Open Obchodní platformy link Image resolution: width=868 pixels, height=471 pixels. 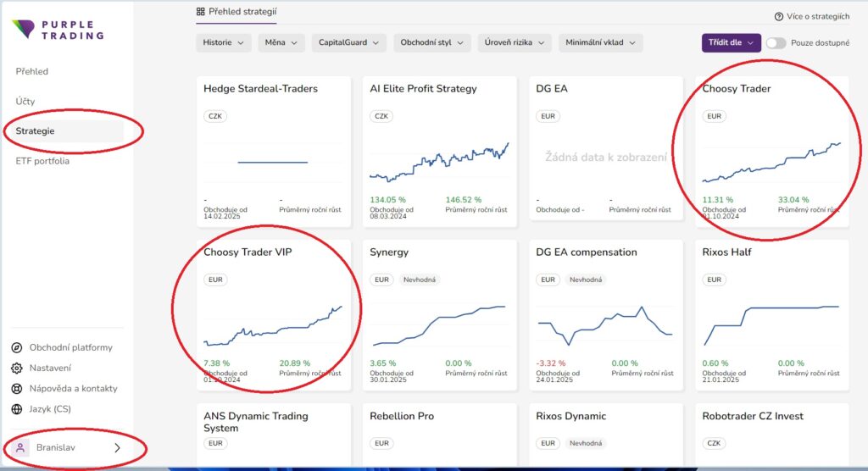click(71, 347)
